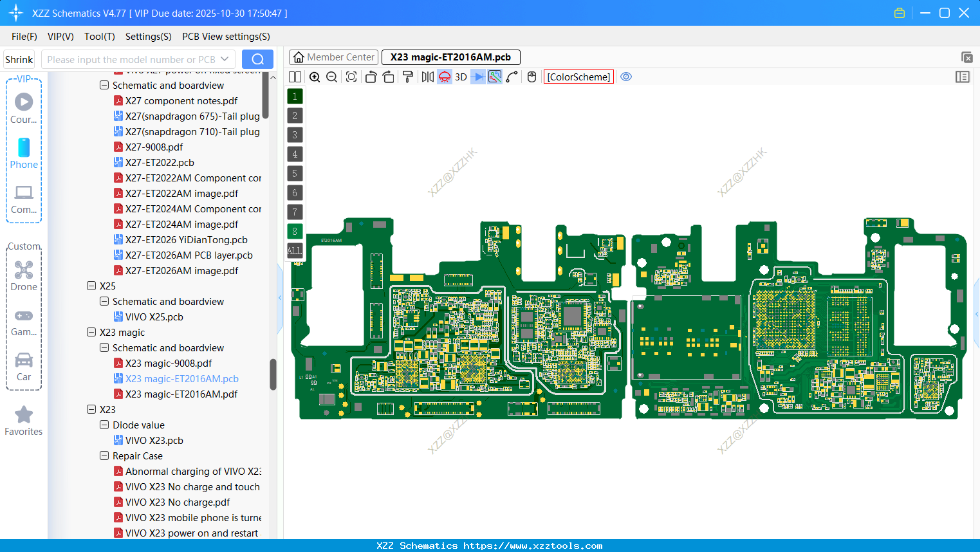The width and height of the screenshot is (980, 552).
Task: Show ALL PCB layers
Action: [295, 251]
